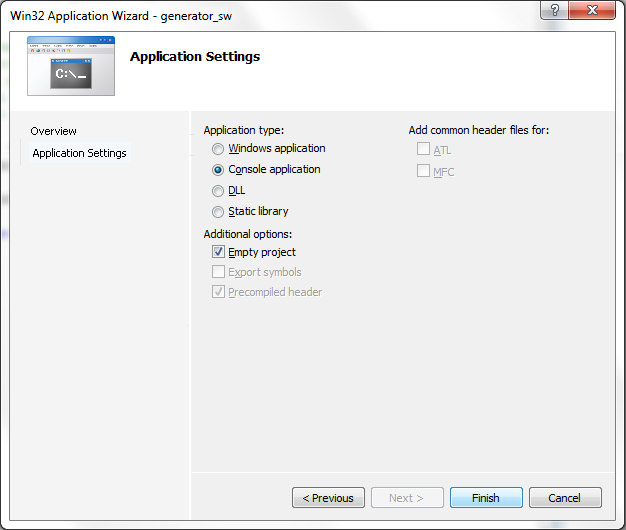Viewport: 626px width, 530px height.
Task: Open the Application Settings wizard page
Action: click(79, 153)
